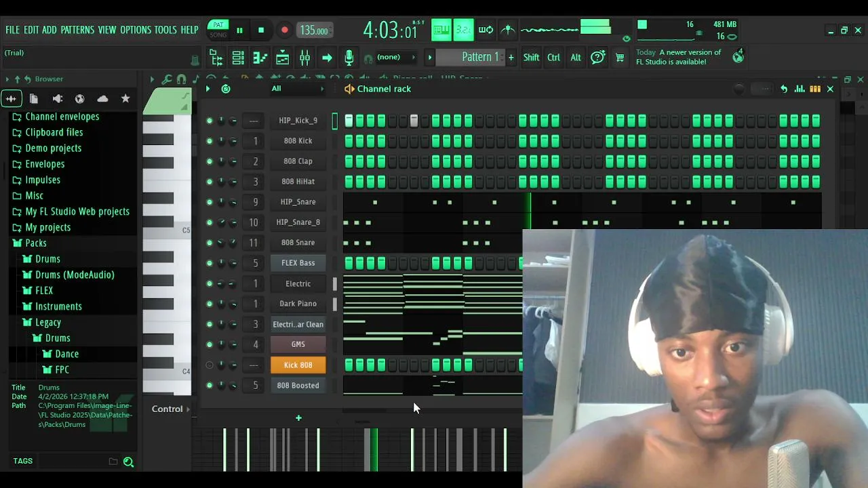868x488 pixels.
Task: Select the browser globe online icon
Action: click(79, 99)
